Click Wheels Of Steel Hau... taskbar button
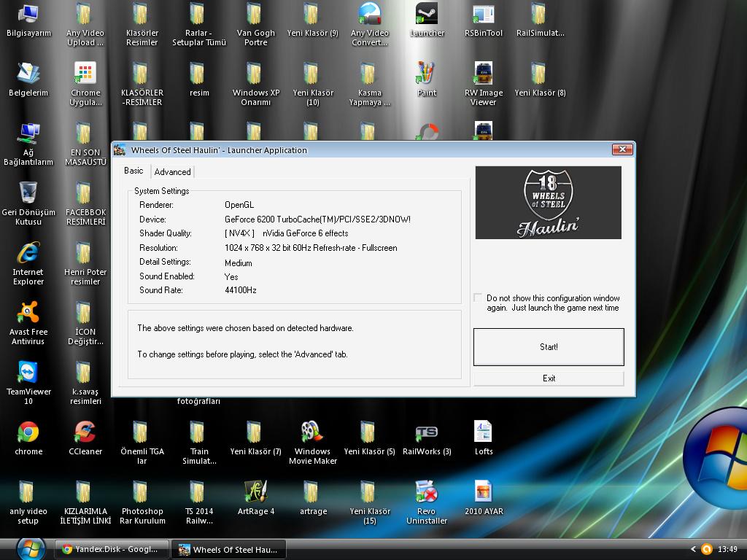The width and height of the screenshot is (747, 560). 228,550
